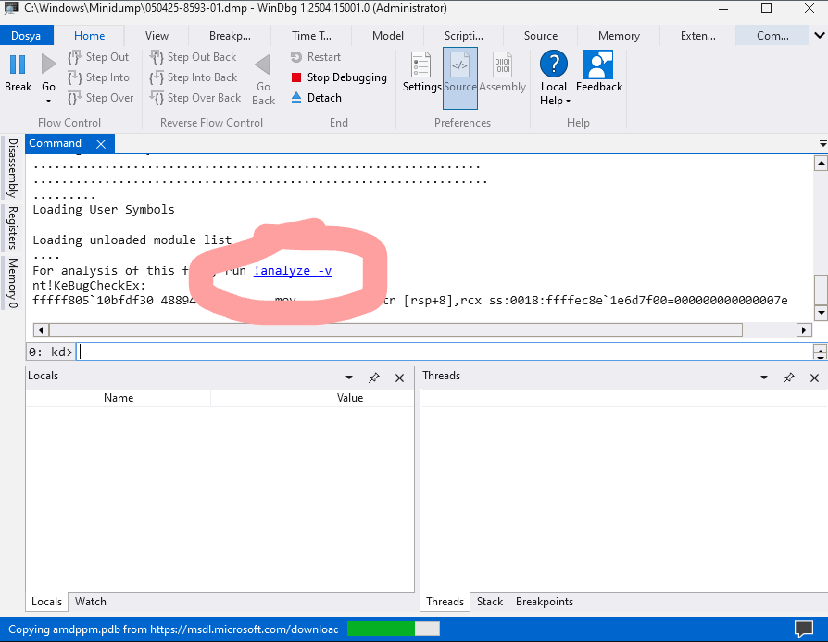Open the Registers side panel
The height and width of the screenshot is (642, 828).
click(12, 228)
